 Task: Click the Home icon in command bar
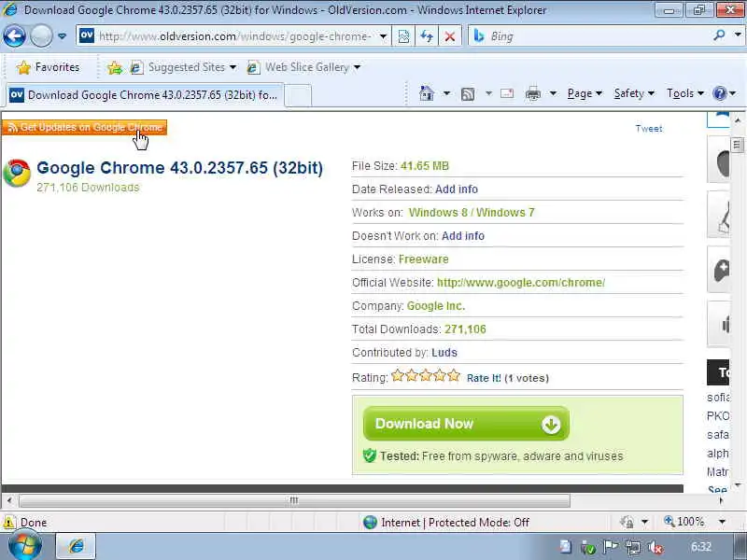pyautogui.click(x=427, y=93)
